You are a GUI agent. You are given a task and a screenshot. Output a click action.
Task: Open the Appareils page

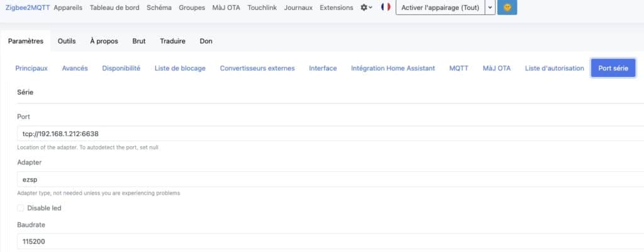click(x=68, y=8)
